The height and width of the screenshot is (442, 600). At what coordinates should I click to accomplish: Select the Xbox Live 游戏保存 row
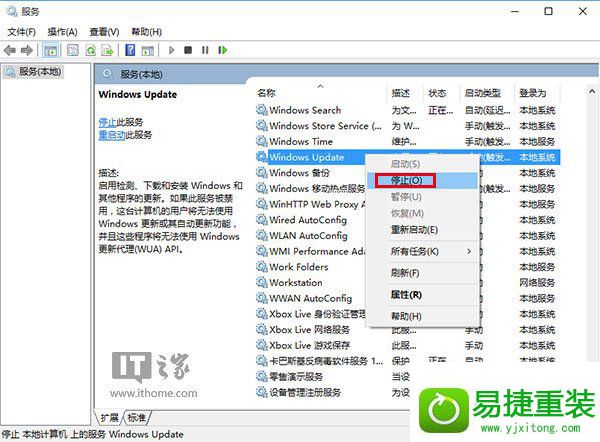coord(408,346)
